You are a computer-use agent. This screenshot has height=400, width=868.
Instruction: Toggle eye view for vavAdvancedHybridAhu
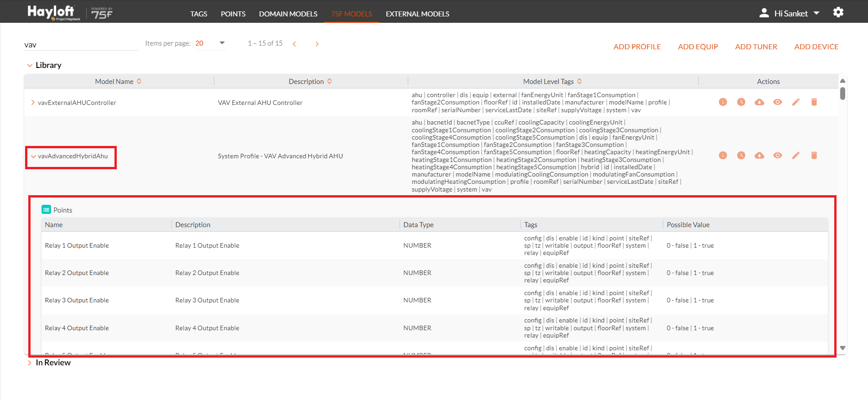pos(778,156)
